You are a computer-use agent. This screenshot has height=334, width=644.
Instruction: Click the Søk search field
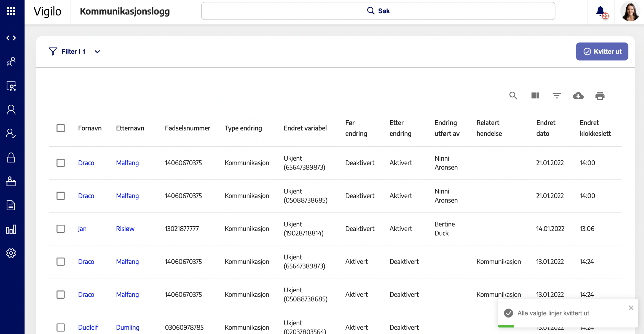[378, 11]
